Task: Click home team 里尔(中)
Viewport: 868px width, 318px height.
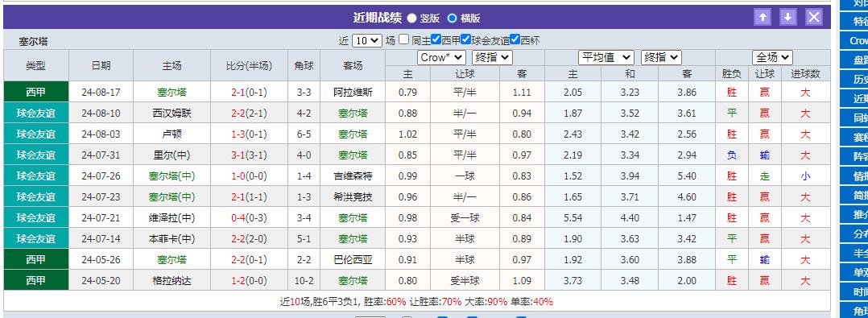Action: point(172,155)
